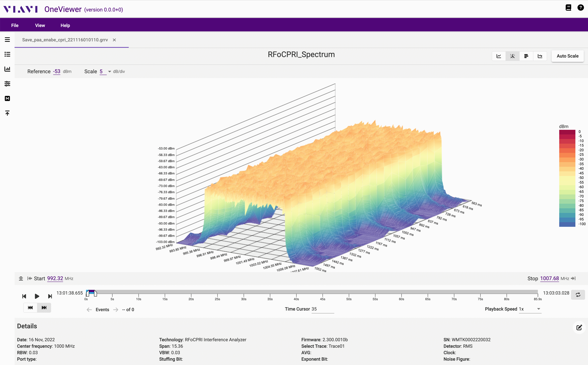Switch to 3D spectrogram view
This screenshot has width=588, height=365.
click(512, 56)
